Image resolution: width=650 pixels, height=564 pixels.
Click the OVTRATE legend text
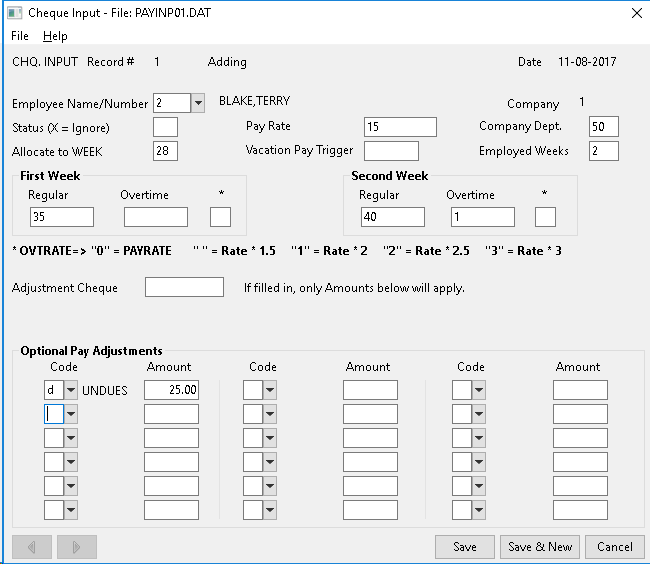[x=287, y=251]
